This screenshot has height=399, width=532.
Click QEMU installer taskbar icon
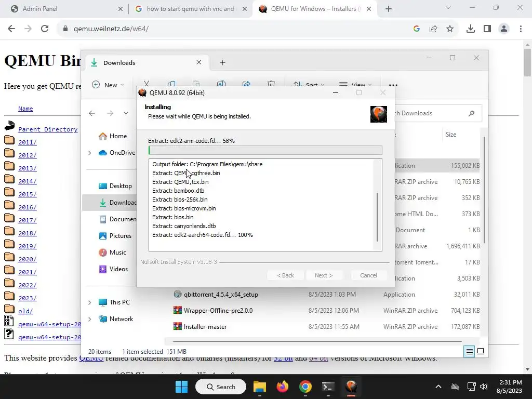pyautogui.click(x=351, y=387)
